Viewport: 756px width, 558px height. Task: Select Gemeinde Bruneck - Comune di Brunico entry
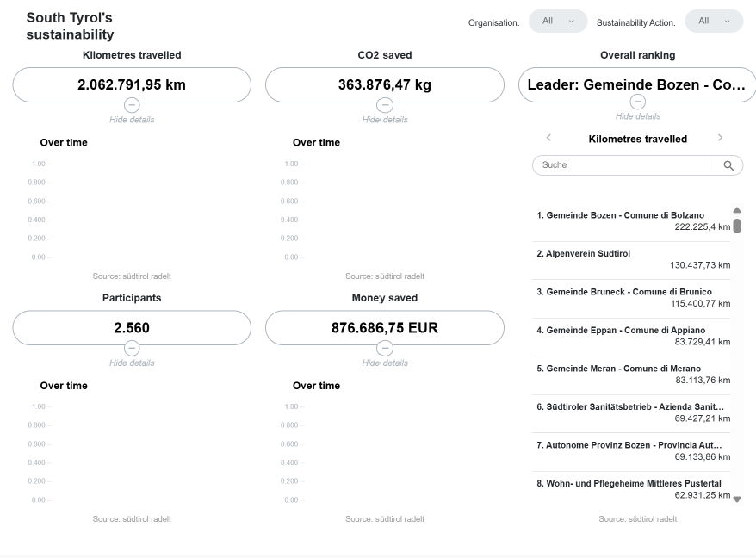tap(631, 298)
